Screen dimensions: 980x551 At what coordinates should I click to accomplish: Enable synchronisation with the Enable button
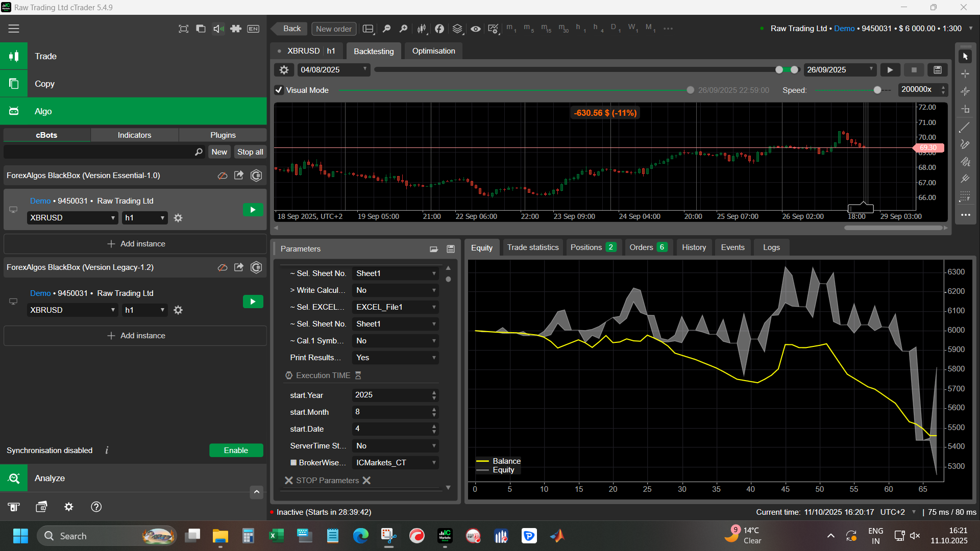236,450
